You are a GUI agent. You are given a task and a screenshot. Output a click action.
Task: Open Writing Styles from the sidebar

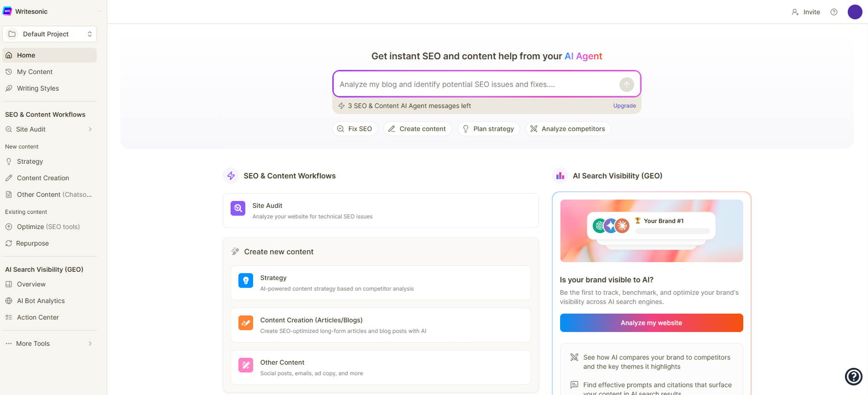[38, 88]
